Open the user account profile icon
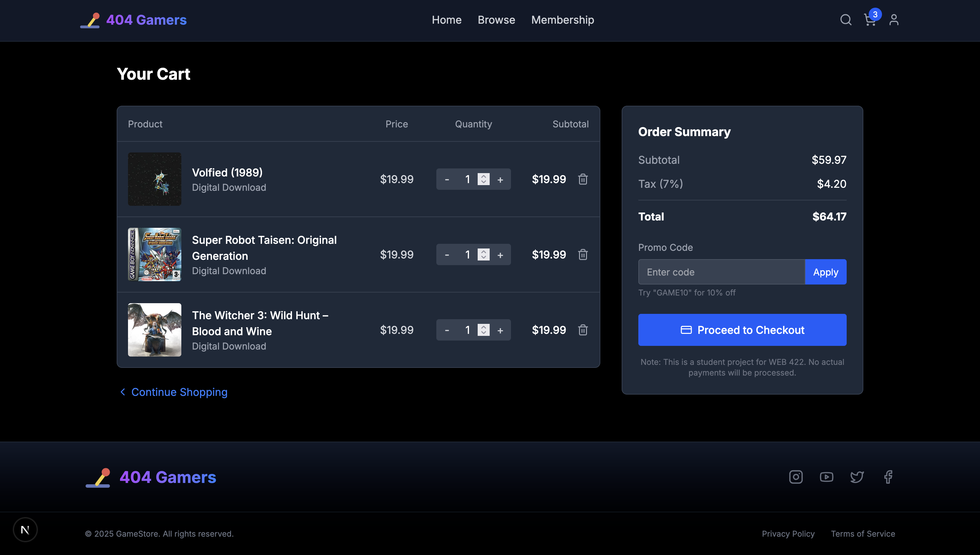Screen dimensions: 980x555 point(894,20)
